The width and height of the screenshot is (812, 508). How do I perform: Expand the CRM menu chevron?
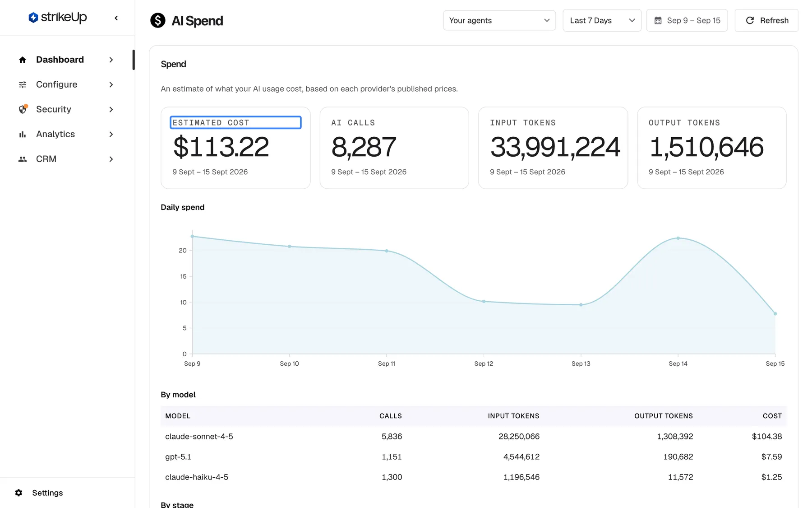coord(111,159)
